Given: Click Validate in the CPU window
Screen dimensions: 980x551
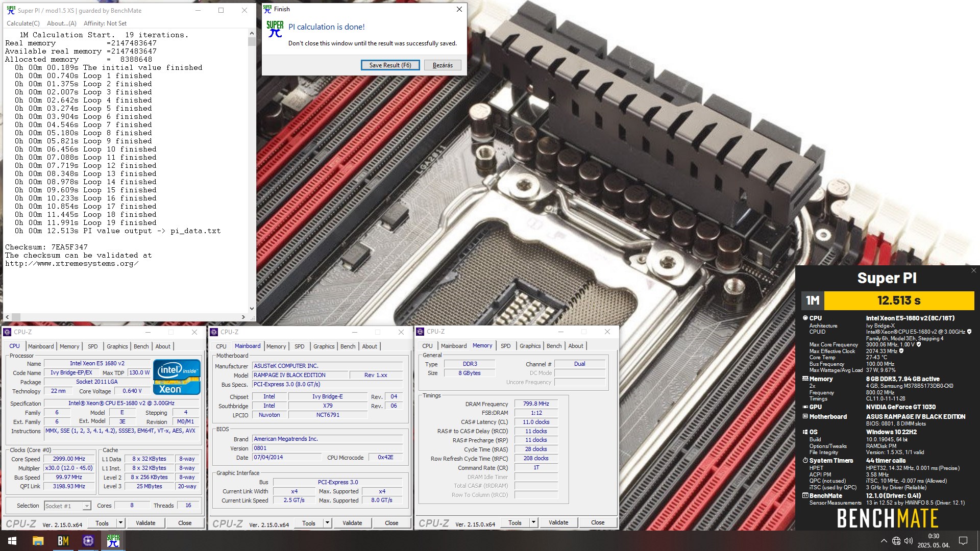Looking at the screenshot, I should [x=145, y=523].
